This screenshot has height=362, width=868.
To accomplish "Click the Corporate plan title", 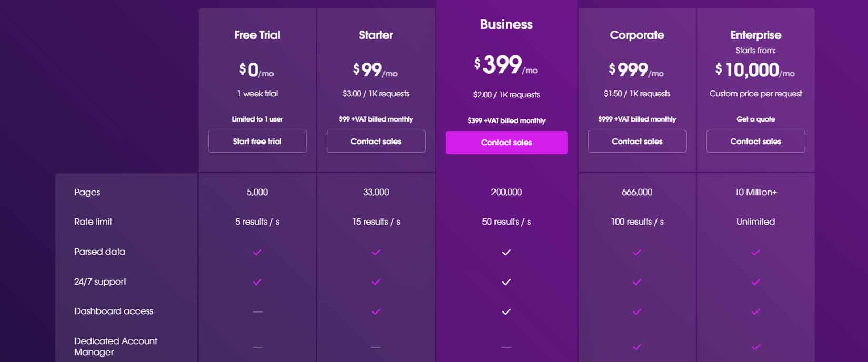I will click(x=637, y=35).
